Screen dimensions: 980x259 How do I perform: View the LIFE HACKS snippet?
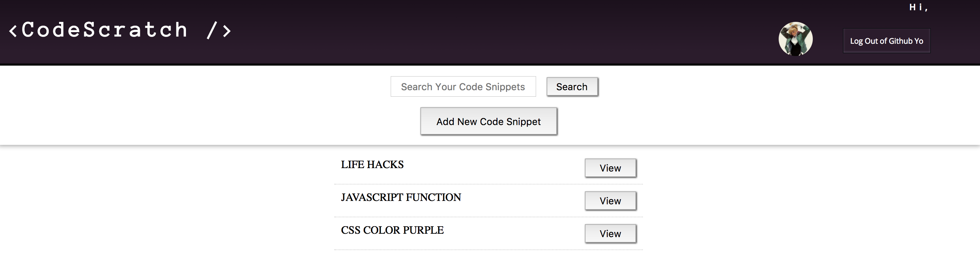[x=610, y=168]
